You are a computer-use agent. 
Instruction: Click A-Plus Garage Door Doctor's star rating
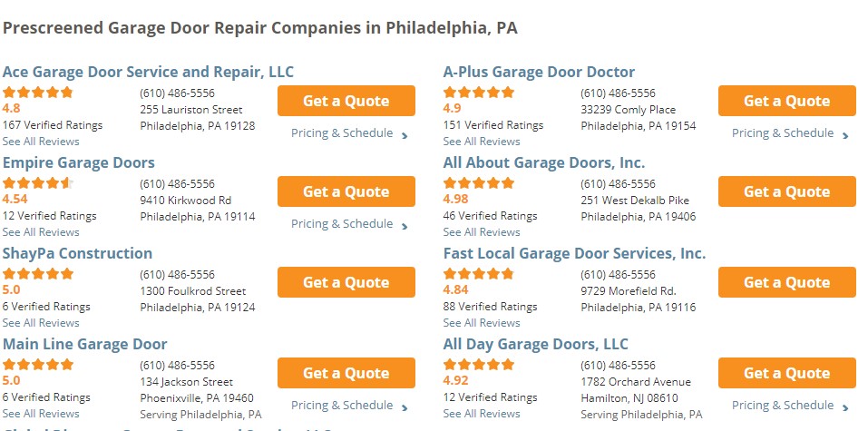[479, 92]
